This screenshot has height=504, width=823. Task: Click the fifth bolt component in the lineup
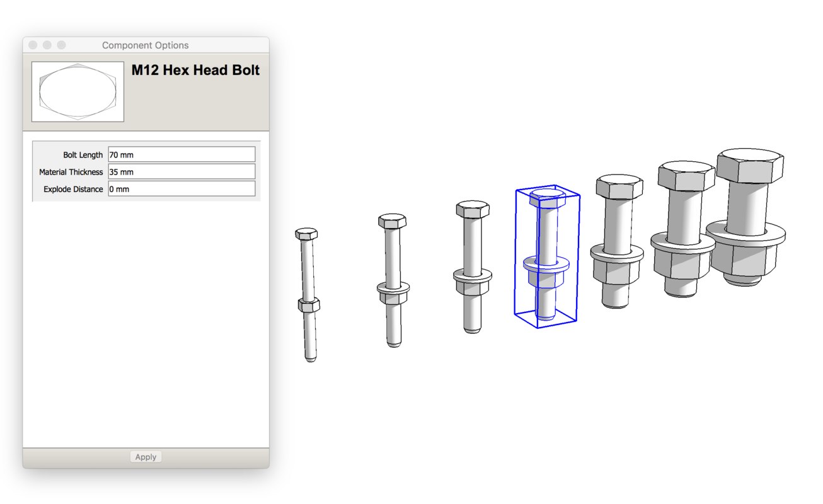(618, 246)
